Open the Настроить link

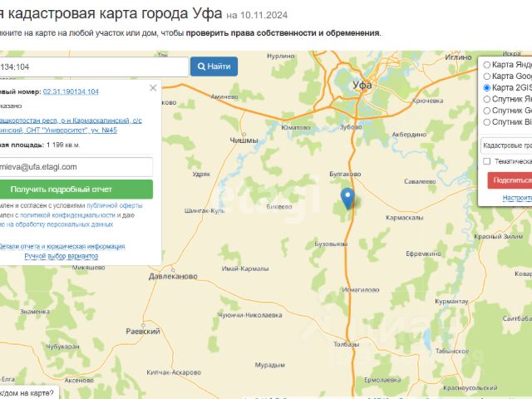point(517,198)
